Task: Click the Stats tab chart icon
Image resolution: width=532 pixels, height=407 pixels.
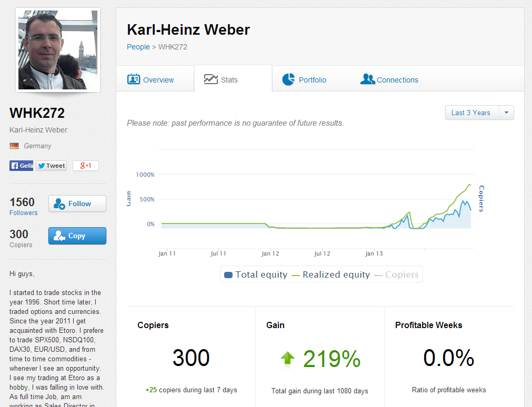Action: click(211, 79)
